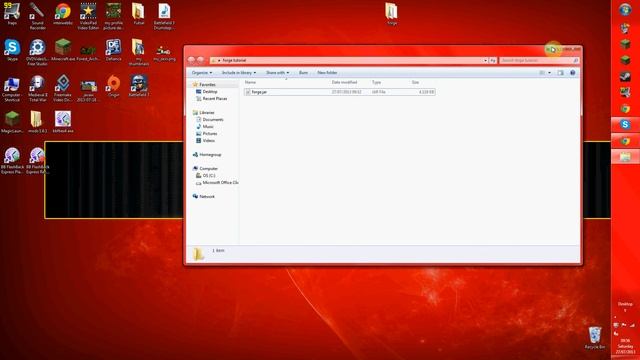Screen dimensions: 640x360
Task: Click the Explorer Forward arrow button
Action: coord(200,60)
